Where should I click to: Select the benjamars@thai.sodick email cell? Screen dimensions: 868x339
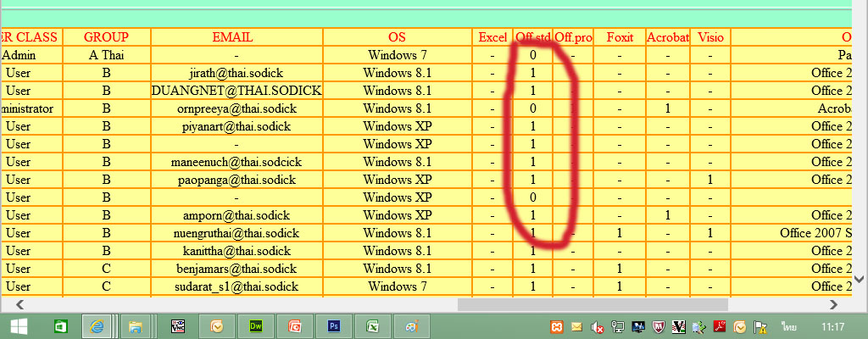[x=236, y=269]
